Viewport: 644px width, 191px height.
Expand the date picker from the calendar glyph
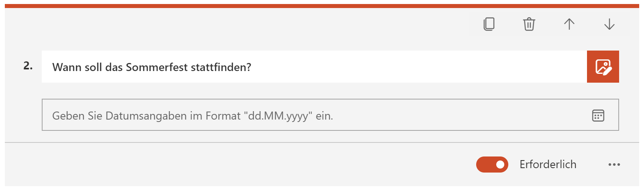click(598, 116)
